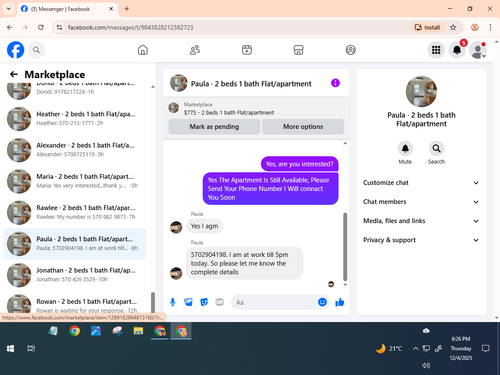The image size is (500, 375).
Task: Send a thumbs up like
Action: tap(340, 302)
